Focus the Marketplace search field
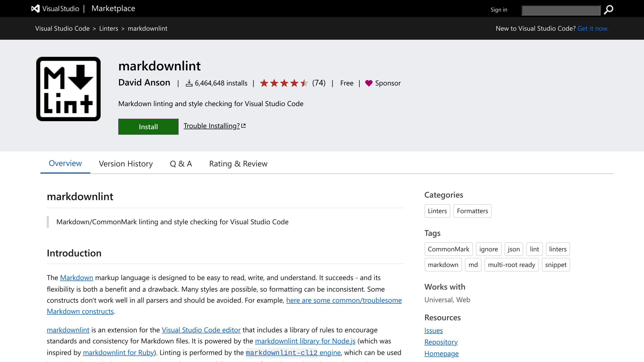The image size is (644, 362). point(561,10)
